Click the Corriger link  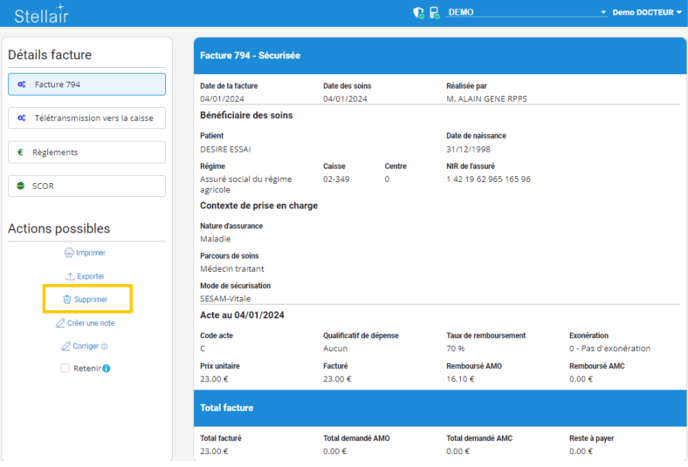click(x=85, y=347)
